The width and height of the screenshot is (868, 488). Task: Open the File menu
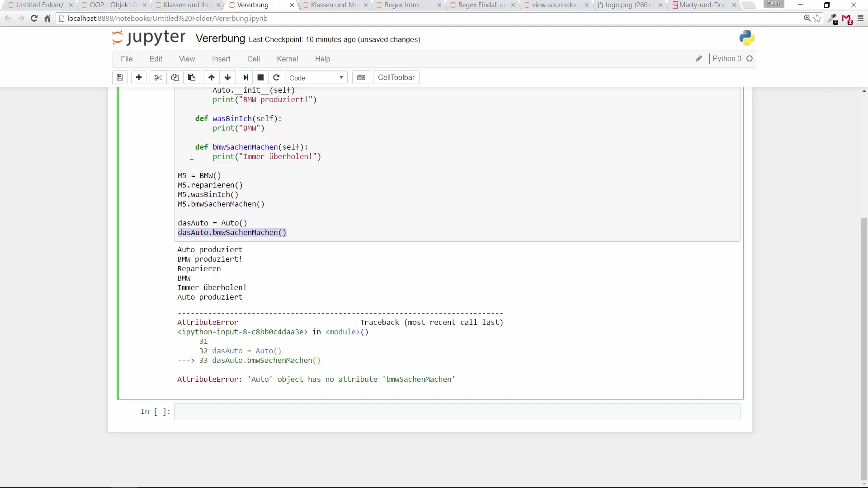pyautogui.click(x=127, y=59)
